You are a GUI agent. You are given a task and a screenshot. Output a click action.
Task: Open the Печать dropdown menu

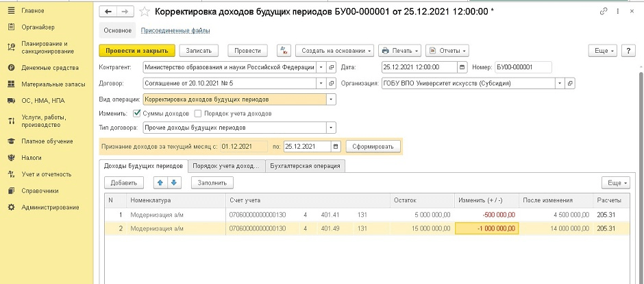399,51
